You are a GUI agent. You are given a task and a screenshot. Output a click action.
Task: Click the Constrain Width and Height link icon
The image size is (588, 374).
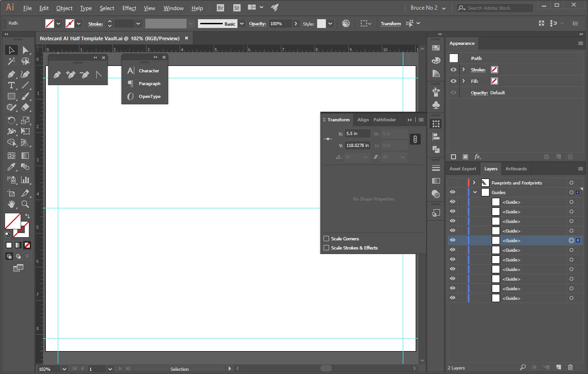[x=415, y=139]
